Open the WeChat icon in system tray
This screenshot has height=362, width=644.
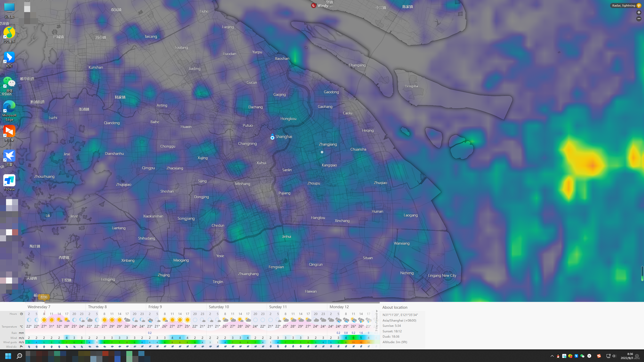[x=582, y=356]
